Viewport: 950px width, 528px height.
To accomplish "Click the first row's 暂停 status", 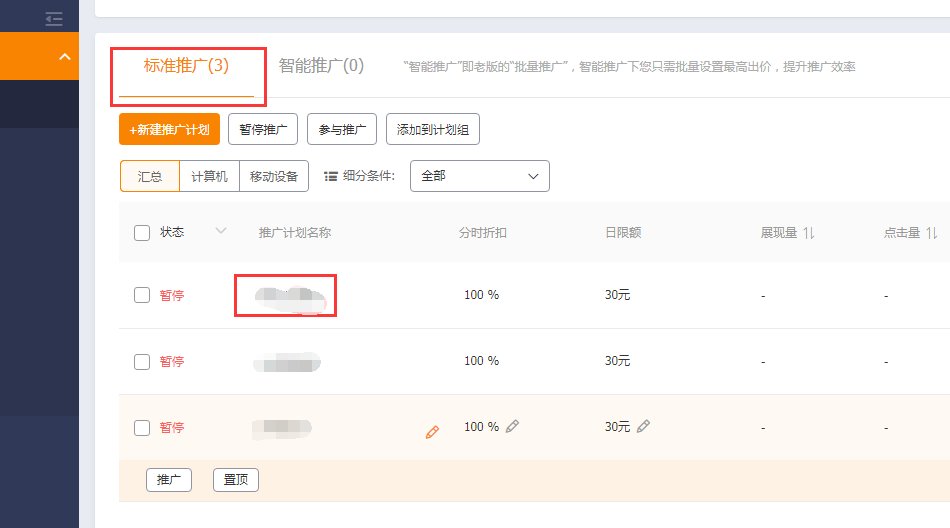I will click(171, 295).
